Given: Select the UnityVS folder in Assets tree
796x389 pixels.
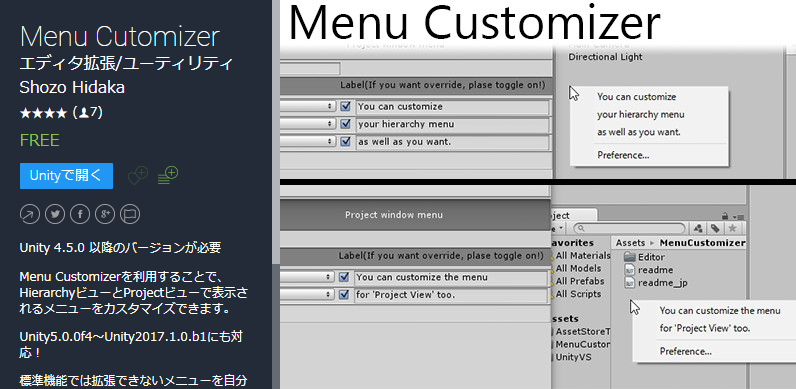Looking at the screenshot, I should point(573,357).
